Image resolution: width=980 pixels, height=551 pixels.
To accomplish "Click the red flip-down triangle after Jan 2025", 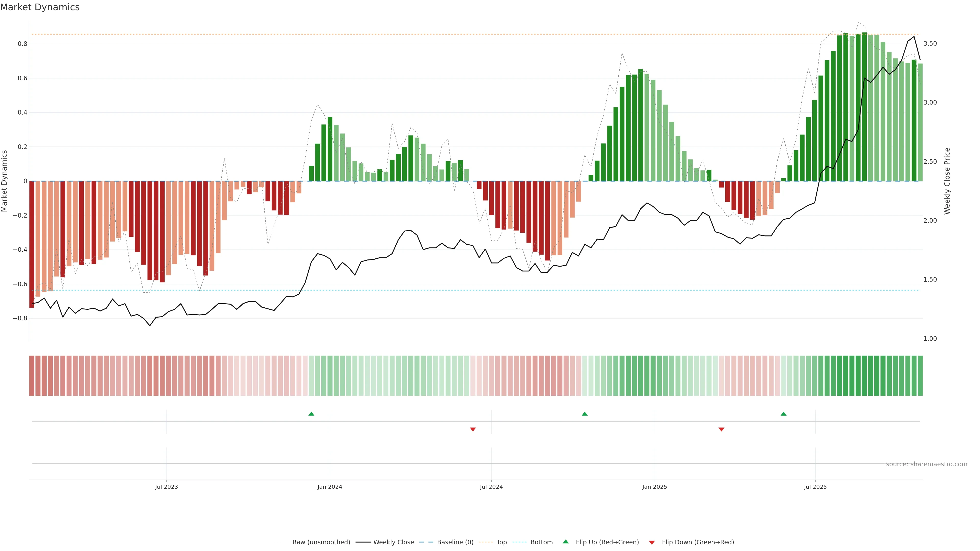I will [721, 429].
